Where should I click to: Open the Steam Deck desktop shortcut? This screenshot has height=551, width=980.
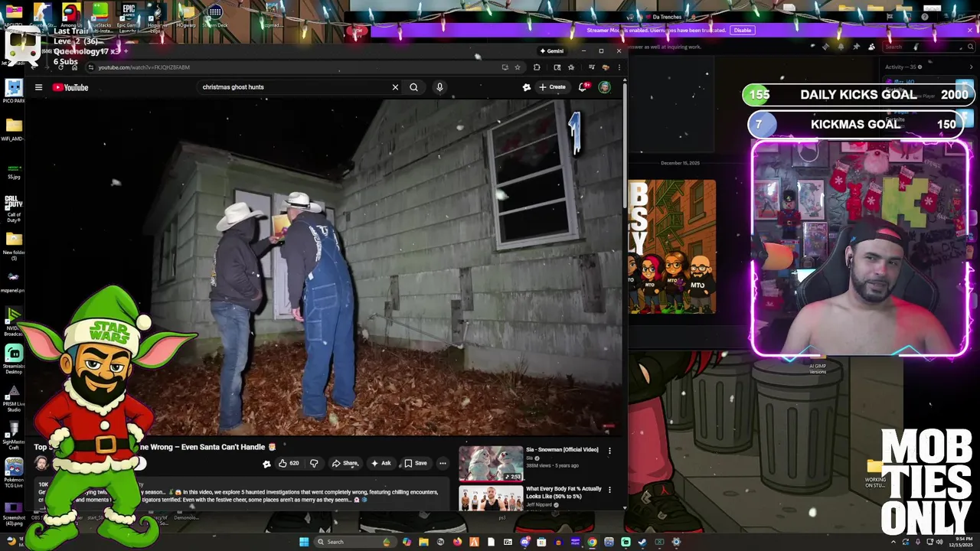[x=215, y=15]
